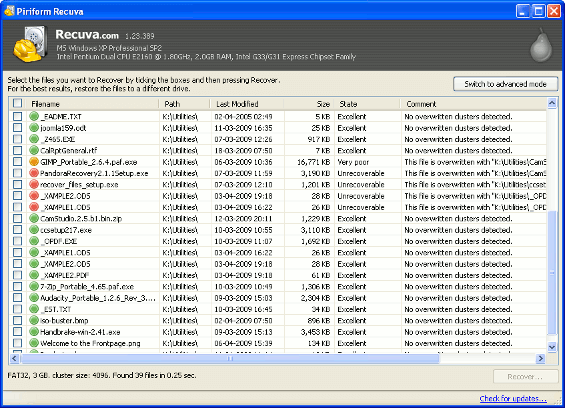The image size is (565, 408).
Task: Sort by the State column header
Action: pos(367,104)
